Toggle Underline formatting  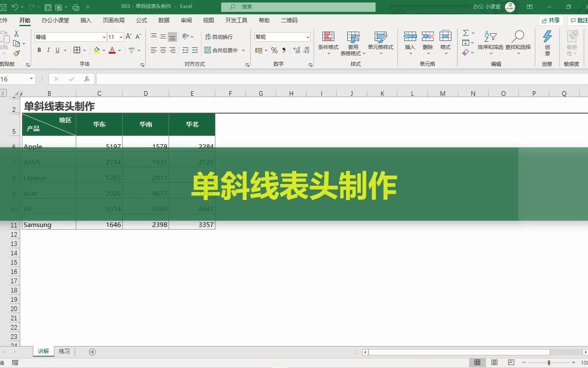point(57,50)
